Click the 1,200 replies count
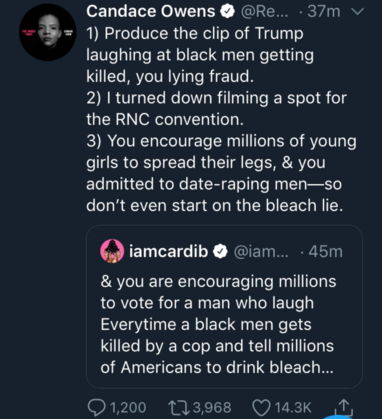The image size is (382, 419). coord(128,408)
